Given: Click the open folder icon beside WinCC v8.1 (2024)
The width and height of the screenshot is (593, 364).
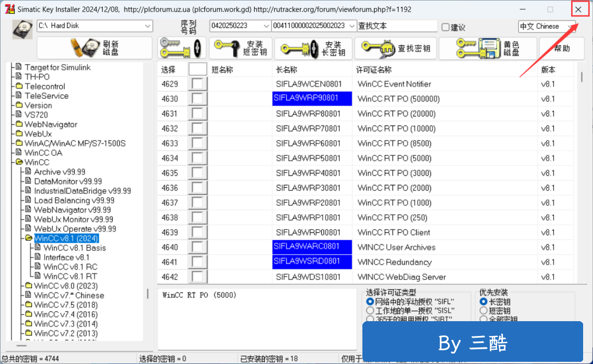Looking at the screenshot, I should coord(29,238).
